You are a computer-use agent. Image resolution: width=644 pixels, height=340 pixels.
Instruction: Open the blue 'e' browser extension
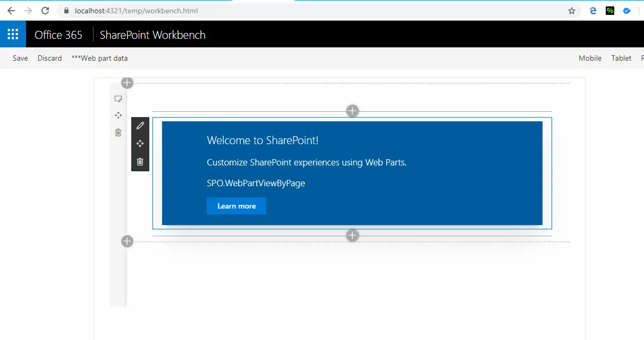[x=593, y=11]
